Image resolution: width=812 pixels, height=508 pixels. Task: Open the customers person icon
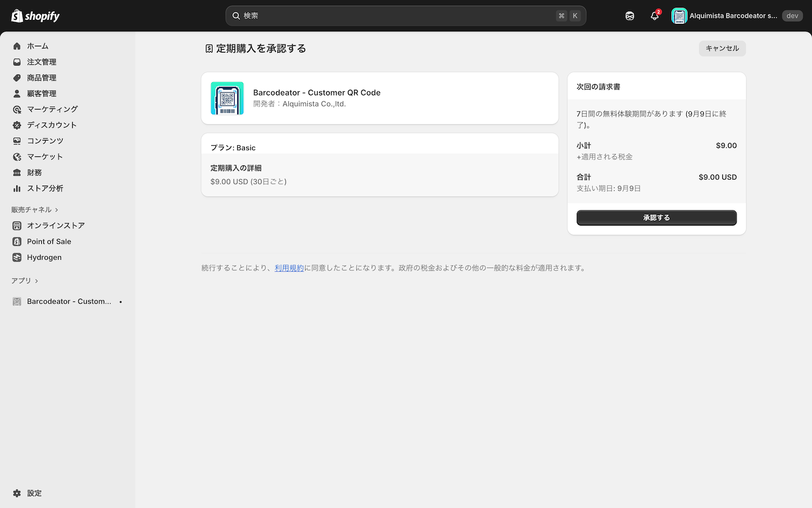coord(17,94)
